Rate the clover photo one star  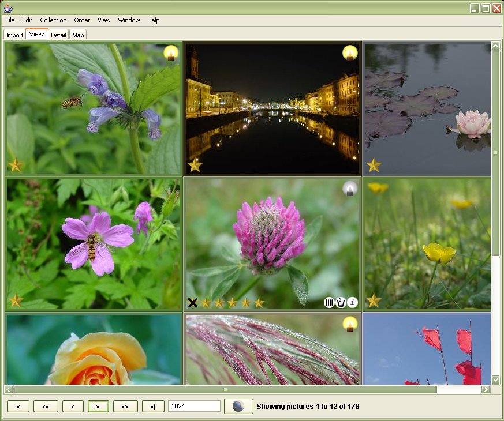point(206,303)
